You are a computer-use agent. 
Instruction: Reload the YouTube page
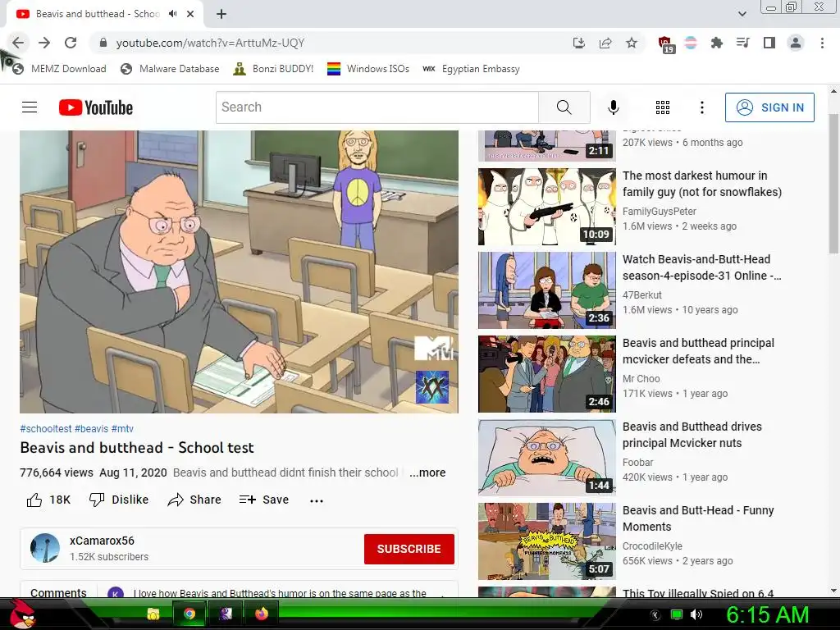pos(71,43)
